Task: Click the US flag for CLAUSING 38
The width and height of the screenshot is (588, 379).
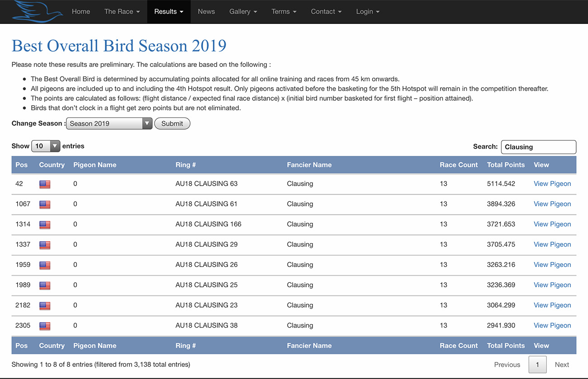Action: [45, 326]
